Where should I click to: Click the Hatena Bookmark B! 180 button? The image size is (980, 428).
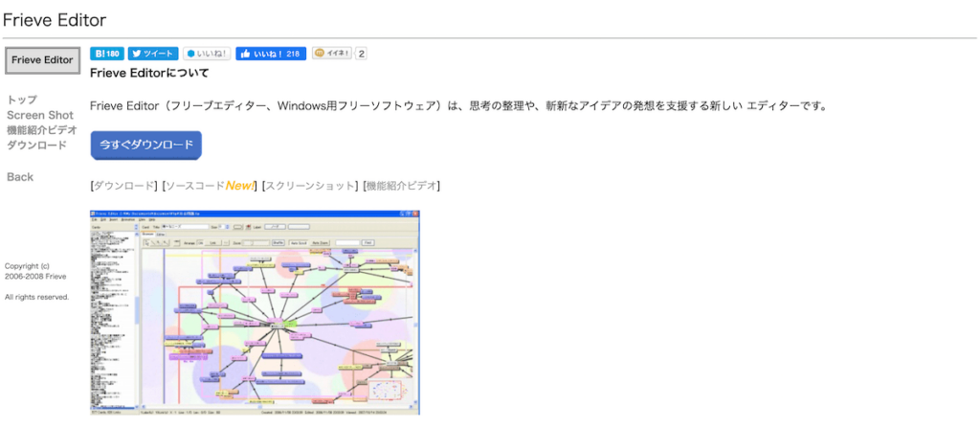point(107,54)
